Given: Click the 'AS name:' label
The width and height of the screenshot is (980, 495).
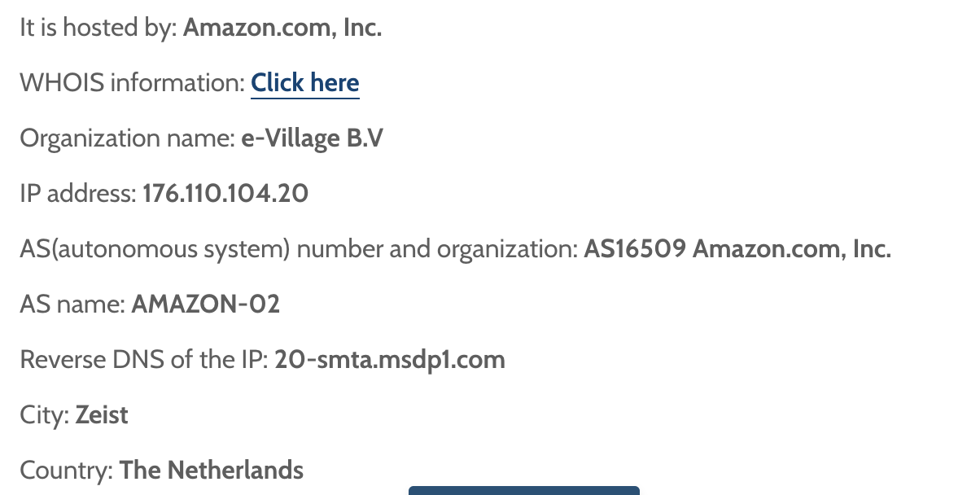Looking at the screenshot, I should pos(72,304).
